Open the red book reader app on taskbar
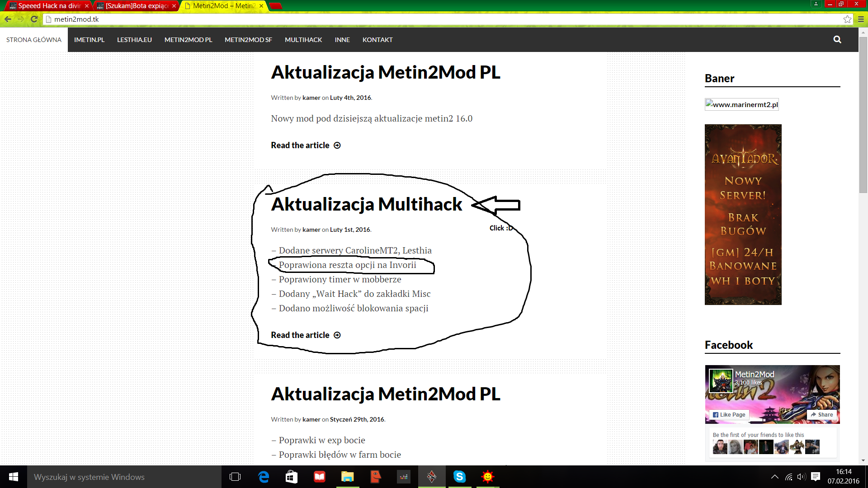Screen dimensions: 868x488 [x=320, y=477]
